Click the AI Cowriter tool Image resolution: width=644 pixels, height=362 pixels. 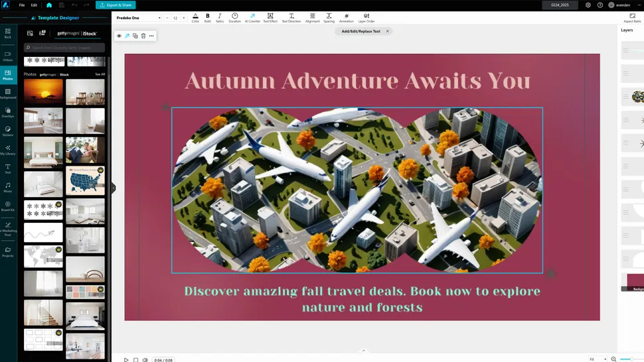(252, 17)
